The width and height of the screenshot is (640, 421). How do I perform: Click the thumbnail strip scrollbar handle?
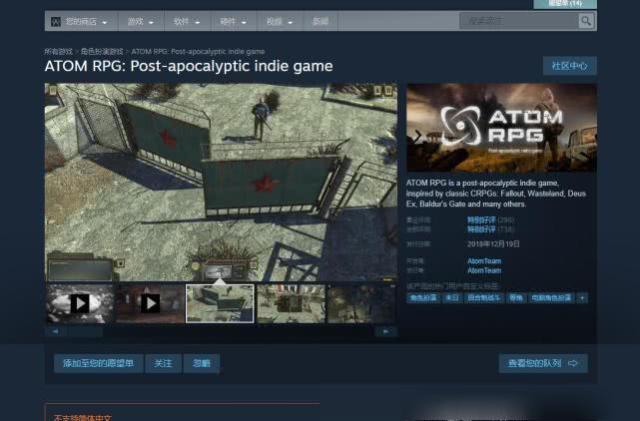85,332
